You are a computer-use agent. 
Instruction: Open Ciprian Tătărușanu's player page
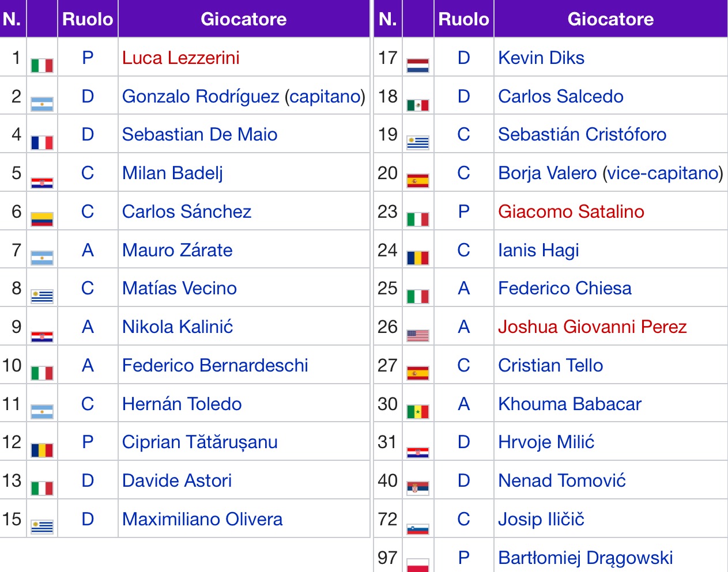[199, 442]
